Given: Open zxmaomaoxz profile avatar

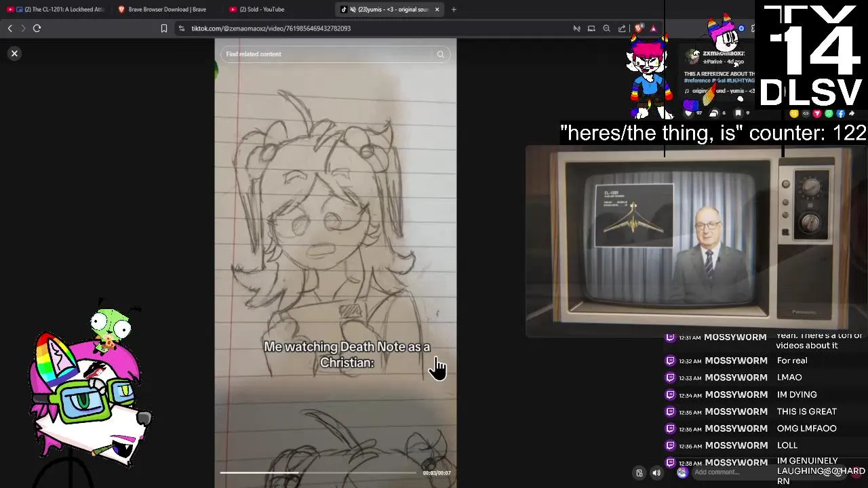Looking at the screenshot, I should pos(692,58).
